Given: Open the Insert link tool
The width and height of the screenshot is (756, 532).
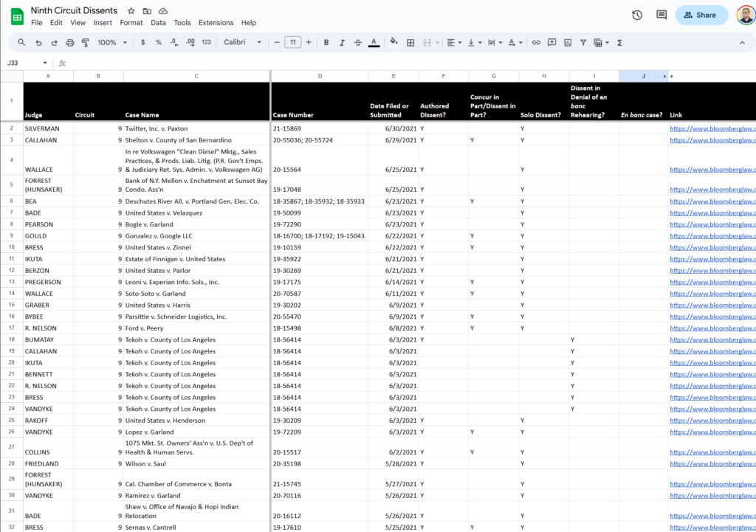Looking at the screenshot, I should click(x=536, y=42).
